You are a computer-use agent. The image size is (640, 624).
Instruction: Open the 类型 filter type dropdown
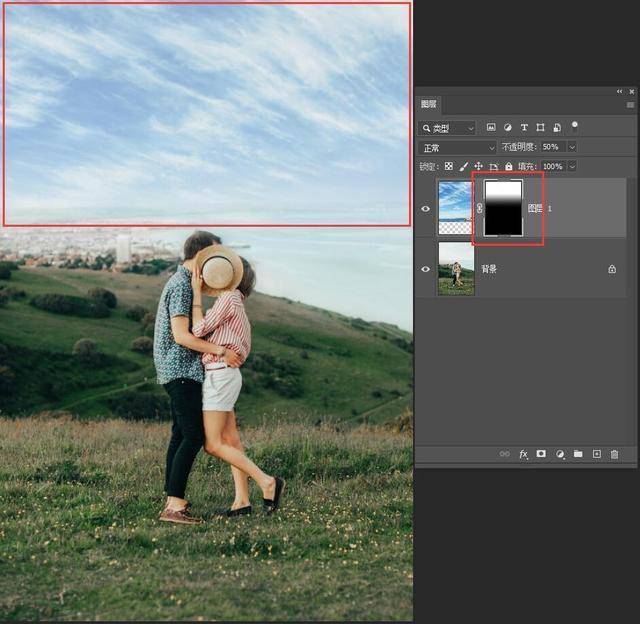coord(448,128)
